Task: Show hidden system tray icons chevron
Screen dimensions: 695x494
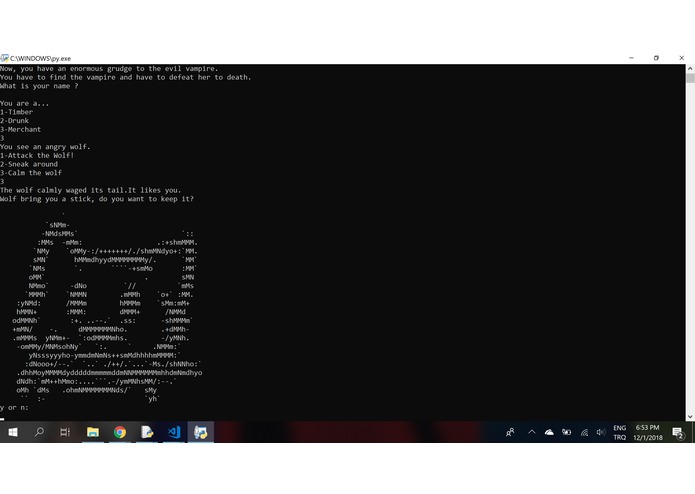Action: point(531,432)
